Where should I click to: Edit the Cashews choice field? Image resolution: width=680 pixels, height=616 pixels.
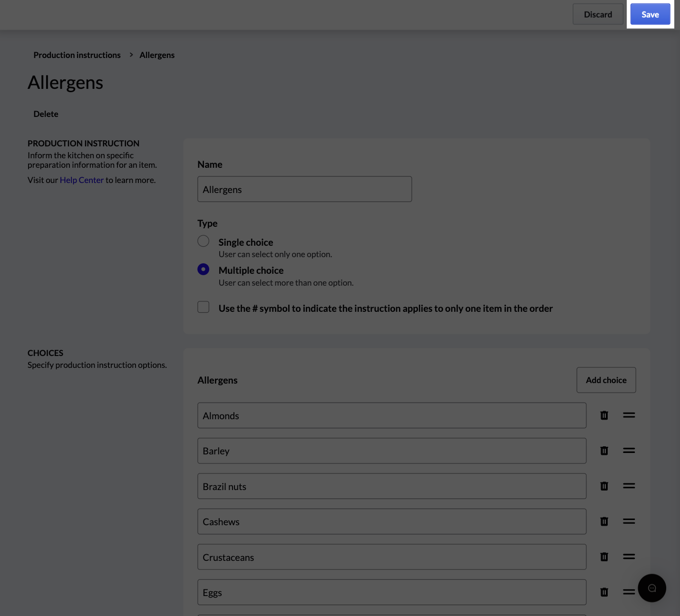(392, 521)
